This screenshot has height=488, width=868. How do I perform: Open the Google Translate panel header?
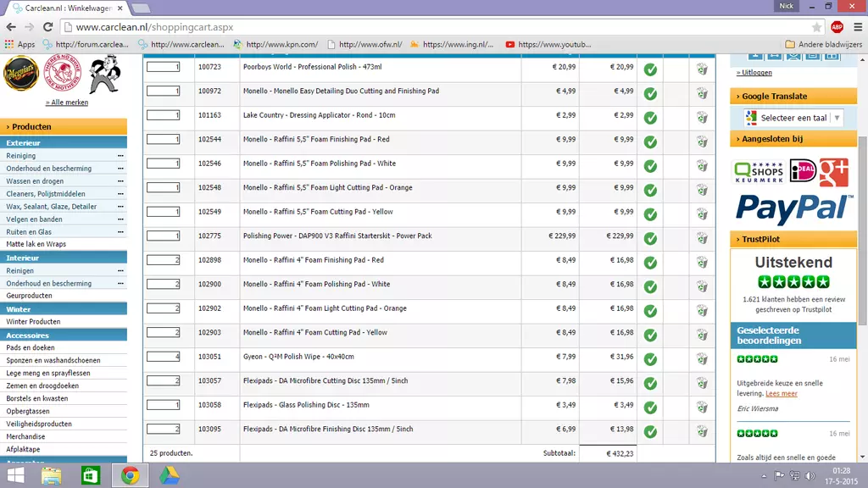click(793, 97)
